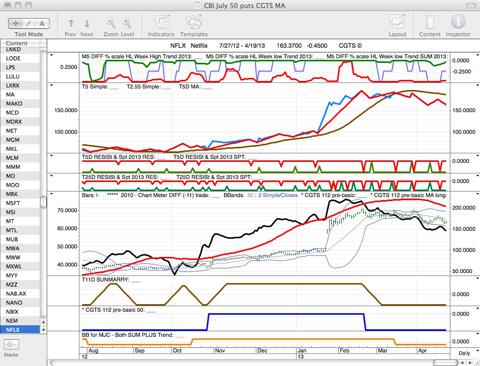
Task: Click the horizontal chart scrollbar thumb
Action: pos(445,363)
